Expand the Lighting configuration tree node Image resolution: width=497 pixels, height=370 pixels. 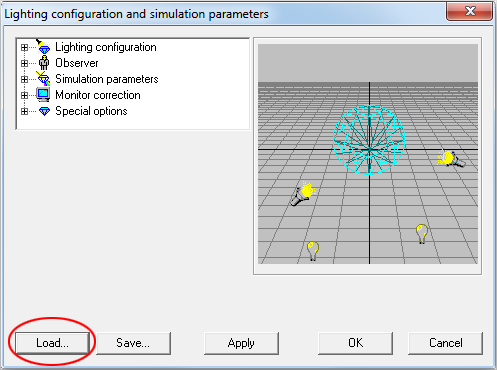pos(24,47)
